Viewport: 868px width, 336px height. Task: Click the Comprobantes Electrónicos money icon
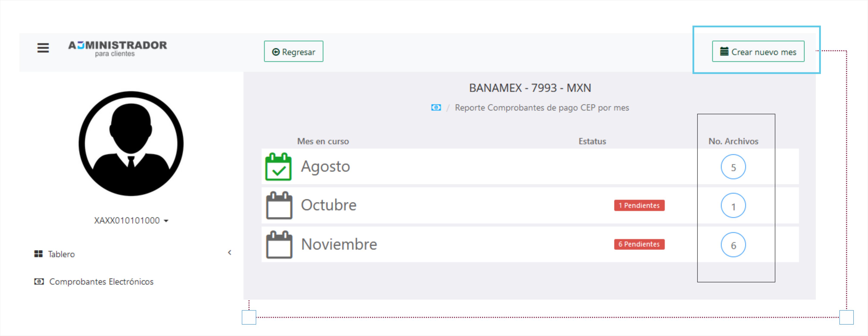coord(39,281)
